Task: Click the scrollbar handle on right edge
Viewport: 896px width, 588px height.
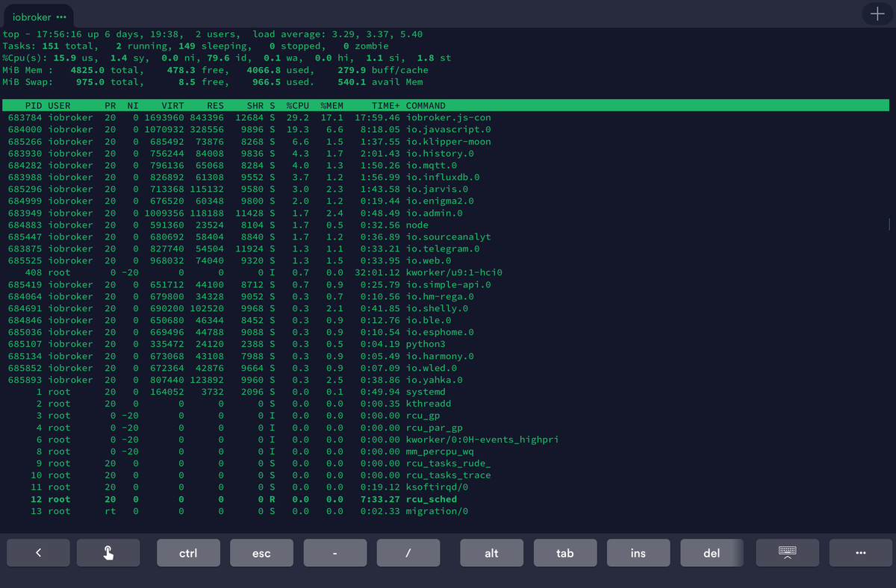Action: pos(889,225)
